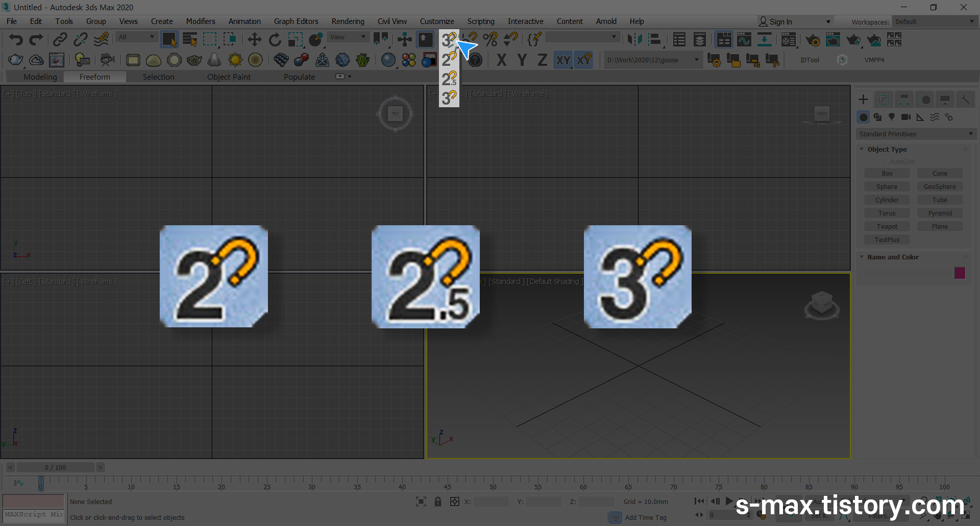Activate the Select Object tool
This screenshot has width=980, height=526.
click(x=169, y=39)
